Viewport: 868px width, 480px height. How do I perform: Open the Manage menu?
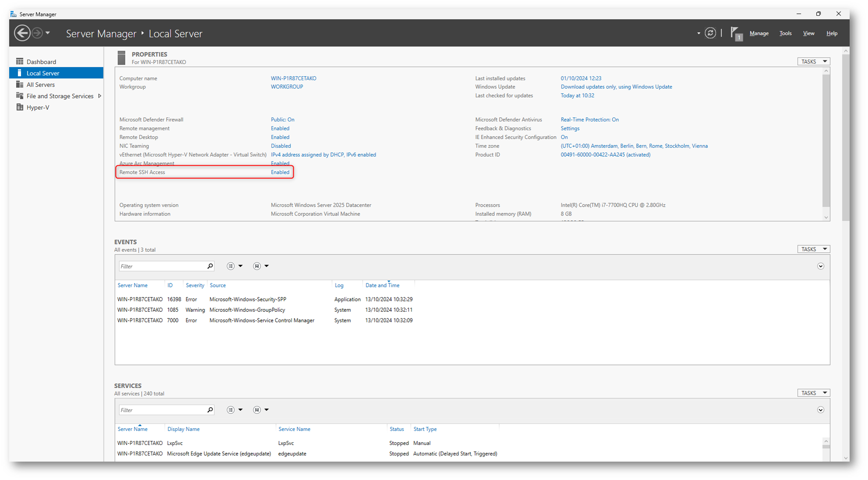click(759, 33)
